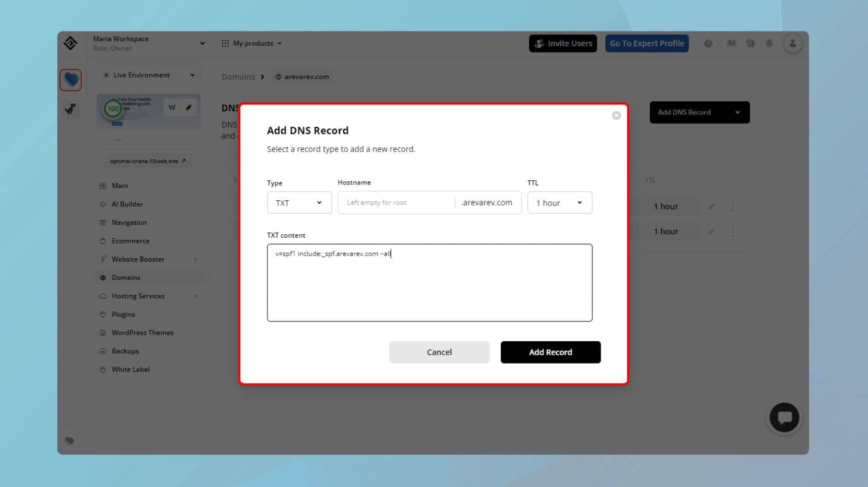The height and width of the screenshot is (487, 868).
Task: Focus the Hostname input field
Action: [x=396, y=203]
